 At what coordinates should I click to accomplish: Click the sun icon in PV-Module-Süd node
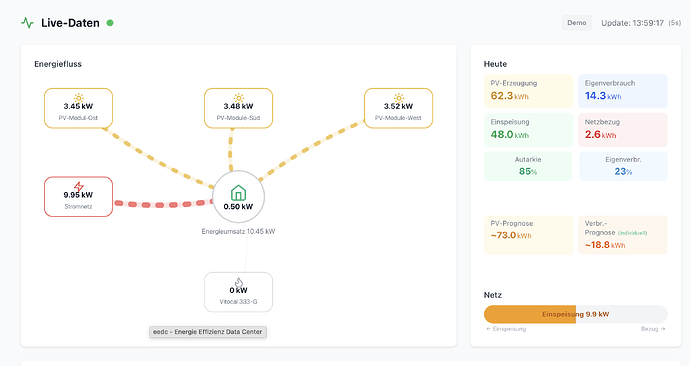point(239,98)
